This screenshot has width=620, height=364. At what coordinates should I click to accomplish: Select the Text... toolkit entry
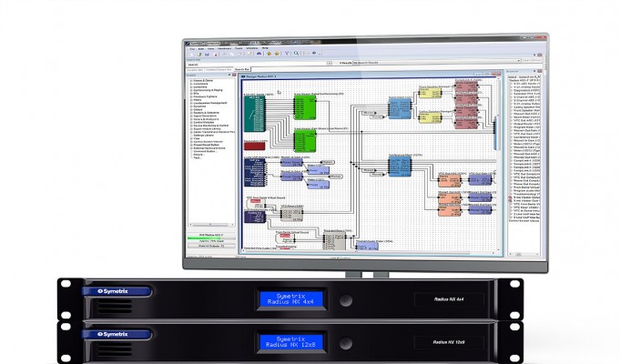pyautogui.click(x=198, y=157)
